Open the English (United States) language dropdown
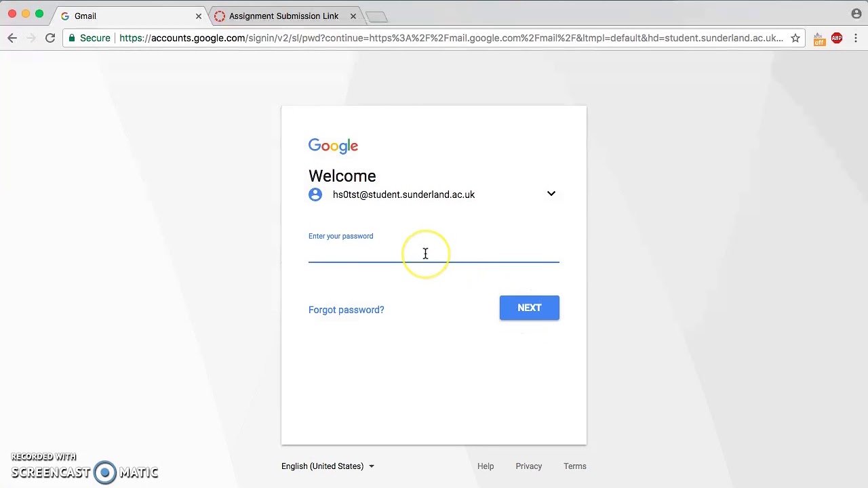868x488 pixels. click(328, 466)
